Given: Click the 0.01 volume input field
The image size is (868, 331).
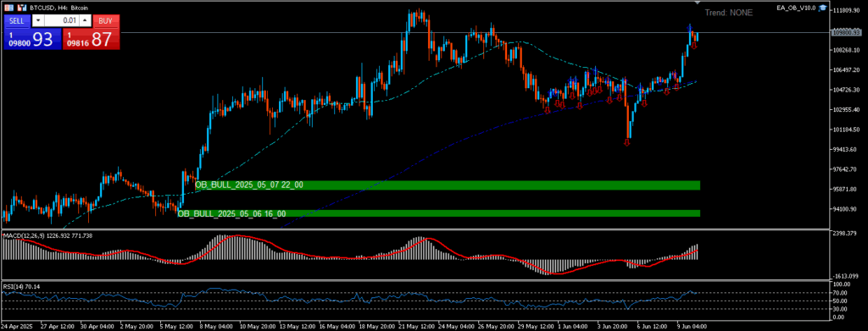Looking at the screenshot, I should pos(61,21).
